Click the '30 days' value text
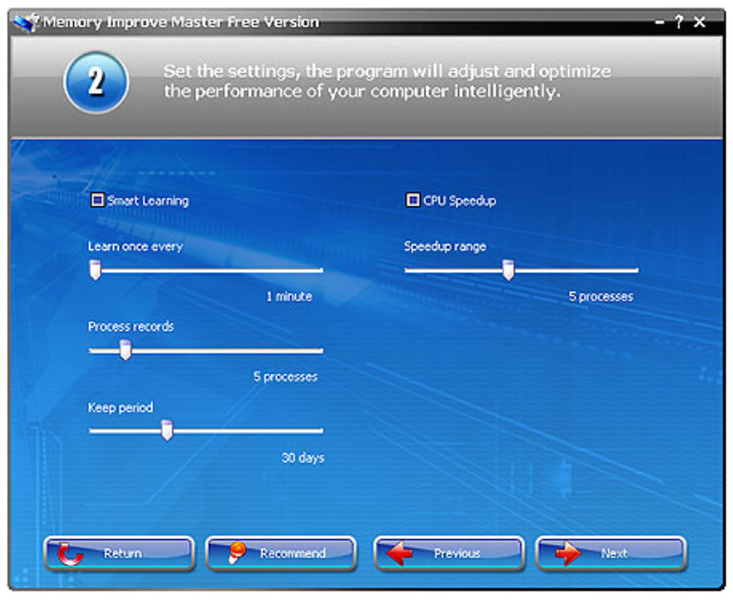The height and width of the screenshot is (600, 733). [x=303, y=458]
